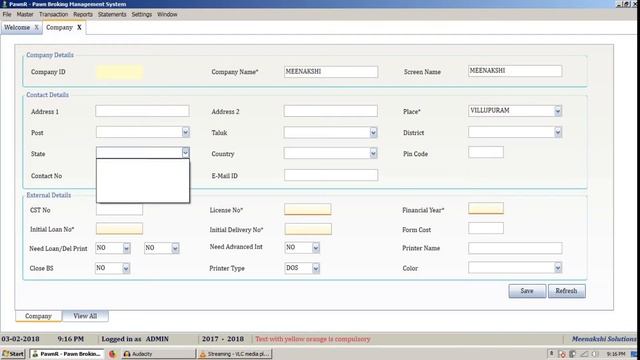Click the Address 1 field

[142, 111]
